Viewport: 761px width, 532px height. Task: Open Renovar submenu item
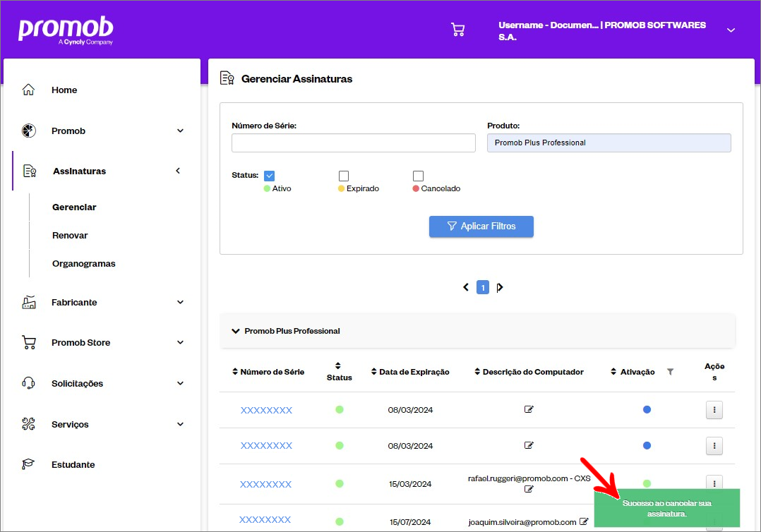tap(70, 235)
